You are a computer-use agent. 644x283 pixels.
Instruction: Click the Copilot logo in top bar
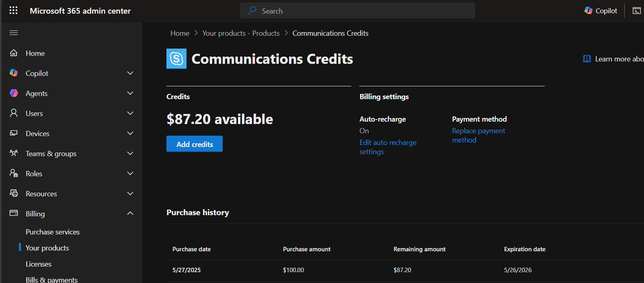pos(589,10)
